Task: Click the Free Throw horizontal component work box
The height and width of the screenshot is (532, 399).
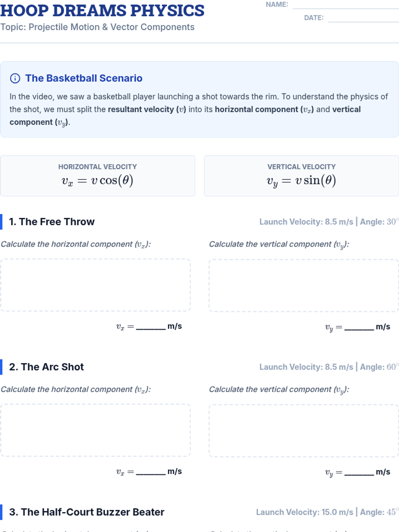Action: [95, 285]
